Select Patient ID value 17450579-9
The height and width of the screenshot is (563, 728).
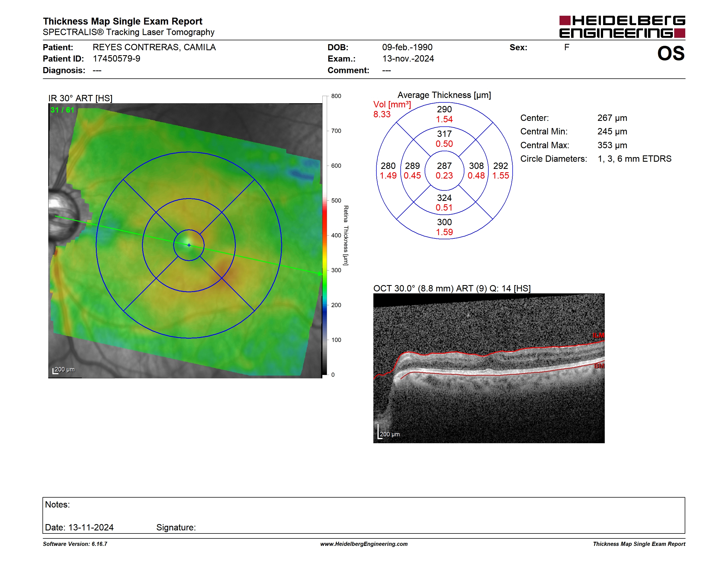coord(116,59)
